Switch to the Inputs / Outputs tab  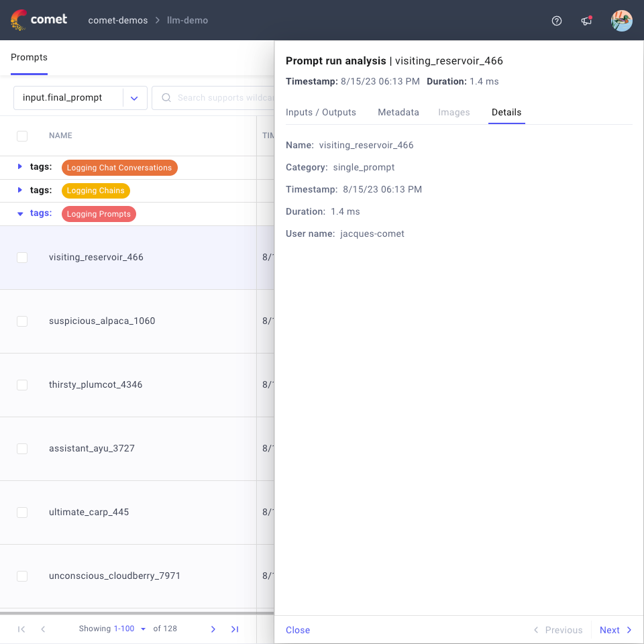(x=321, y=113)
